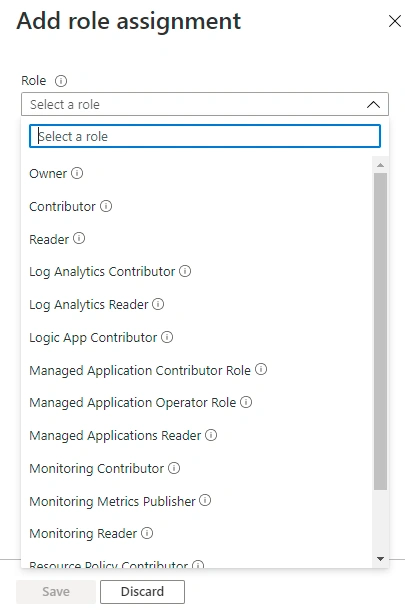The image size is (405, 610).
Task: Click the info icon for Managed Application Operator Role
Action: (x=246, y=402)
